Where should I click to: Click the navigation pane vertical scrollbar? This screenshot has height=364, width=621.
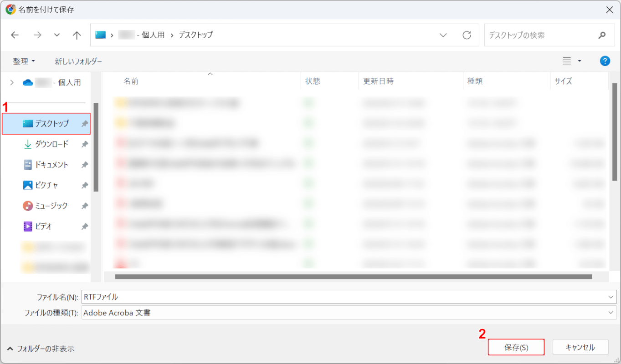[96, 147]
